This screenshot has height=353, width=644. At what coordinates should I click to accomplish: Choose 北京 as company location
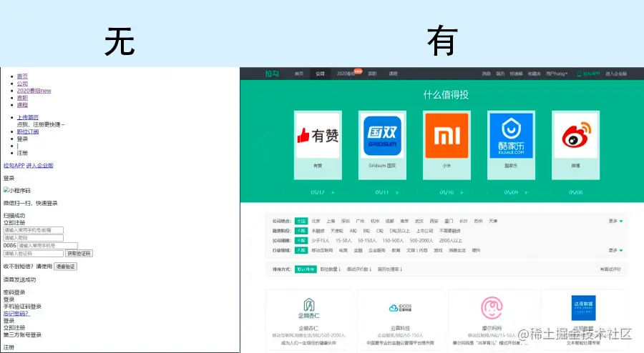point(316,221)
